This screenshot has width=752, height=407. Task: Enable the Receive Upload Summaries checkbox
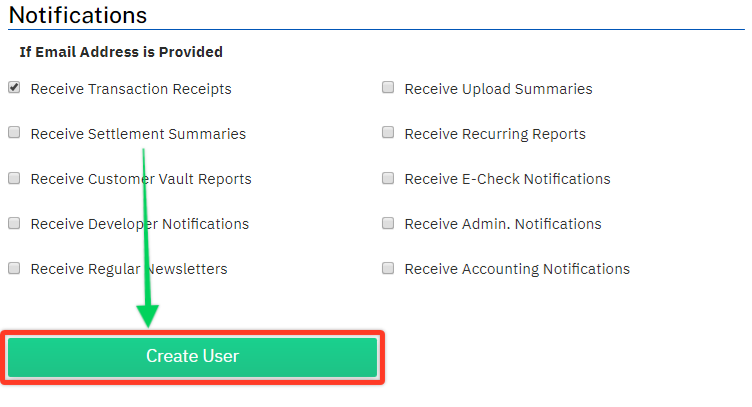388,88
